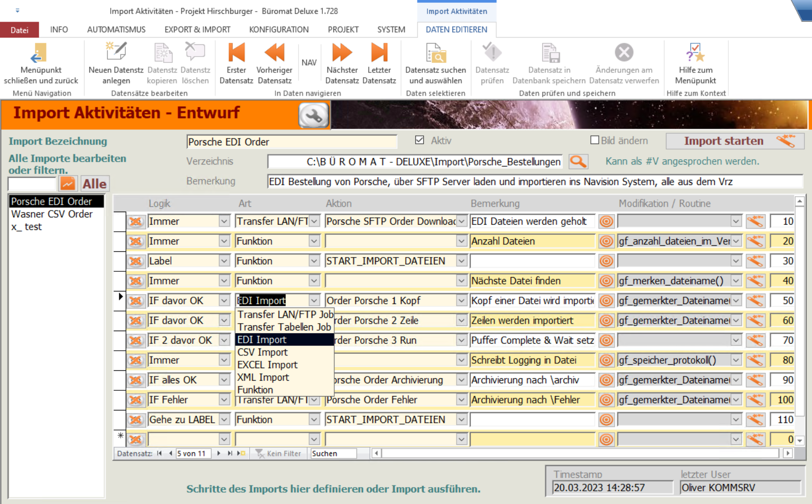Select CSV Import from open dropdown list
Image resolution: width=812 pixels, height=504 pixels.
[x=262, y=352]
